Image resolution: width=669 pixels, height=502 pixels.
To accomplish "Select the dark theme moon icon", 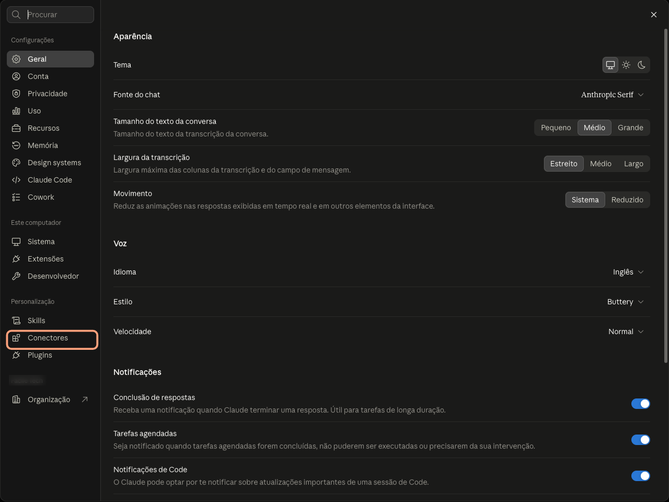I will point(641,65).
